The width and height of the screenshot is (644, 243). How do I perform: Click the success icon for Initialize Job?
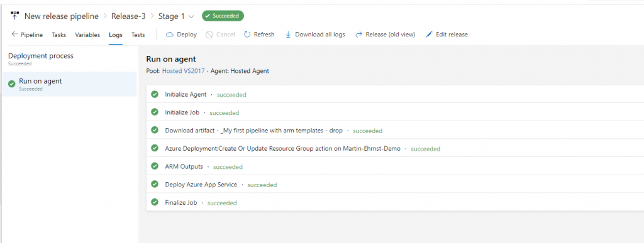point(155,112)
